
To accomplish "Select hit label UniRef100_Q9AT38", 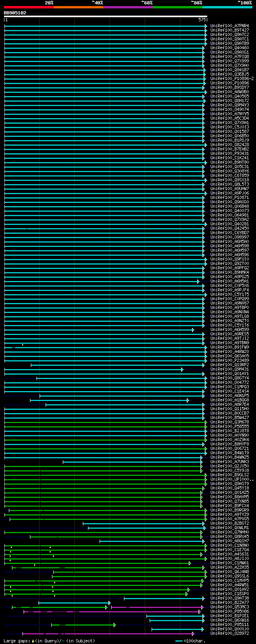I will [x=230, y=598].
